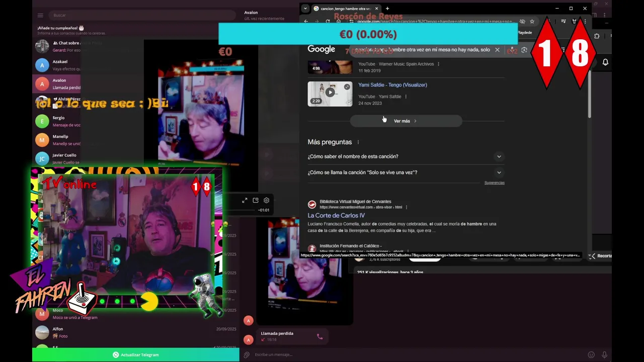Click Biblioteca Virtual Miguel de Cervantes source
This screenshot has width=644, height=362.
click(x=355, y=202)
